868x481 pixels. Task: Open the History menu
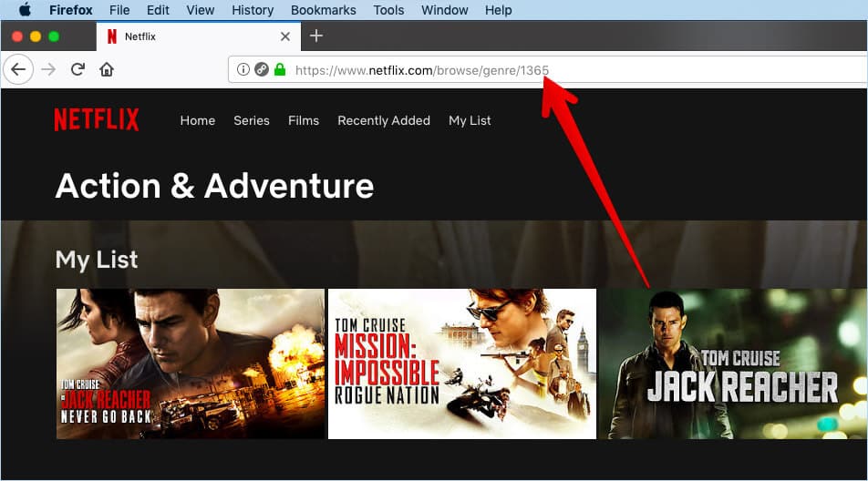click(x=253, y=10)
